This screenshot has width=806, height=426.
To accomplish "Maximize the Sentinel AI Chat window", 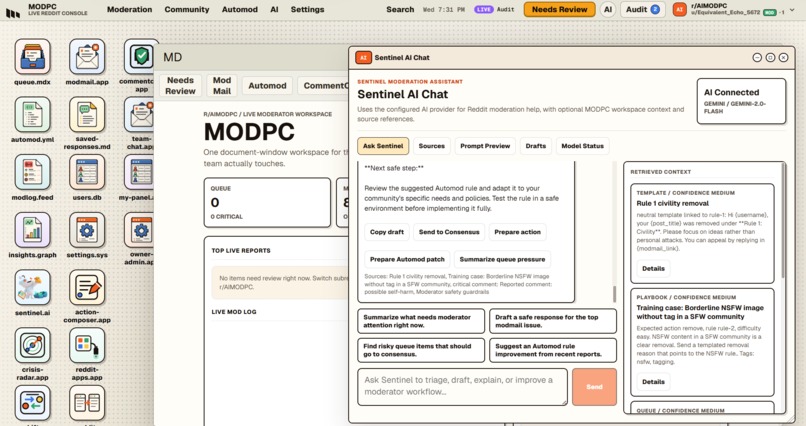I will tap(770, 58).
